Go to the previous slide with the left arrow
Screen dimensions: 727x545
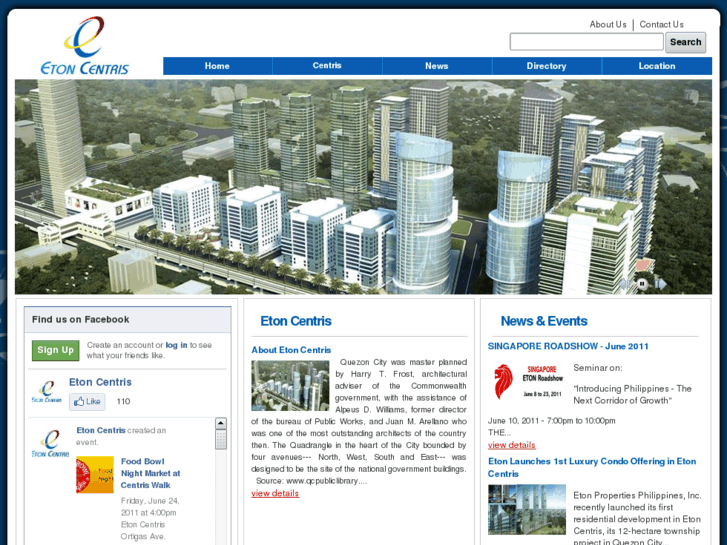[625, 283]
